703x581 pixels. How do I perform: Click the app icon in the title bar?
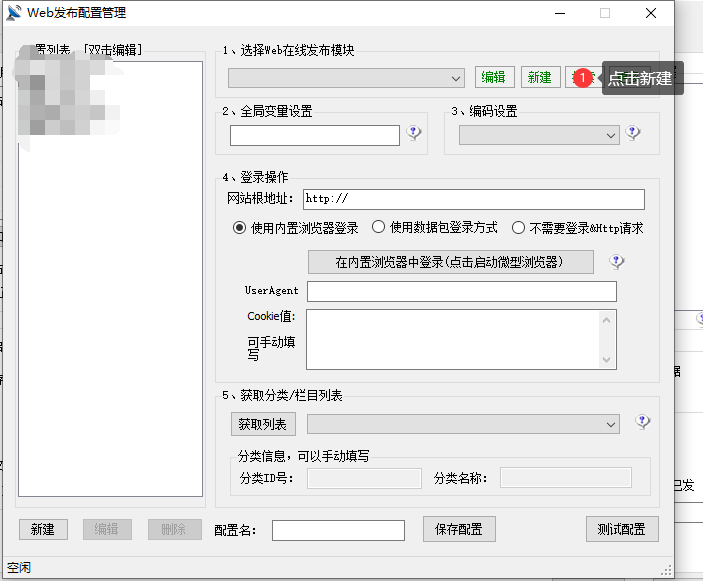14,13
